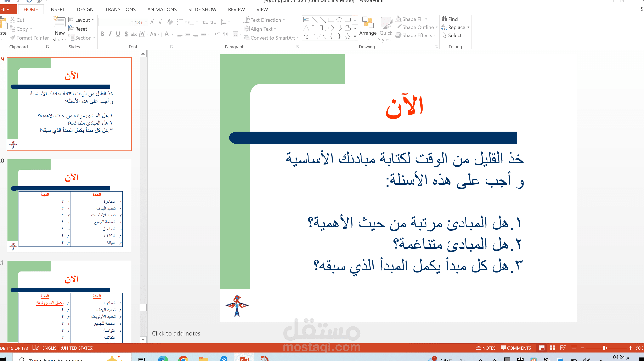This screenshot has width=644, height=361.
Task: Toggle italic formatting
Action: [x=110, y=34]
